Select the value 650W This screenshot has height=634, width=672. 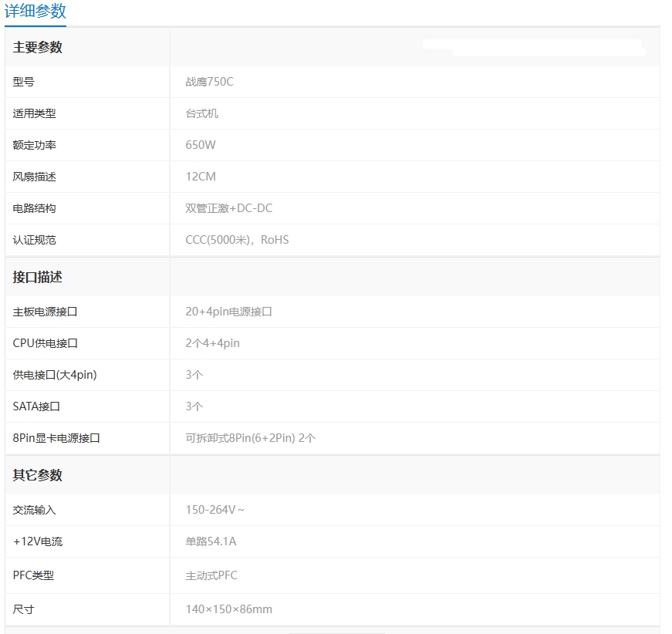click(x=201, y=145)
